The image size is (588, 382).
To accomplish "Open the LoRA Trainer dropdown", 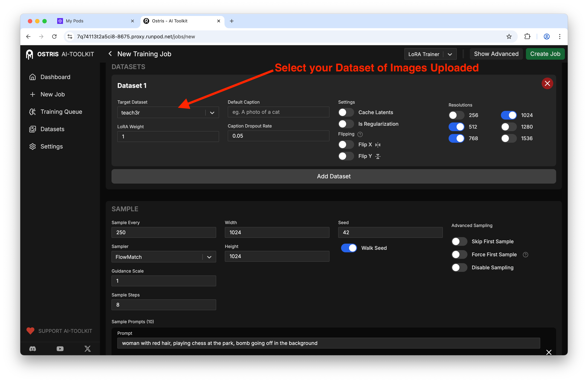I will click(x=430, y=54).
